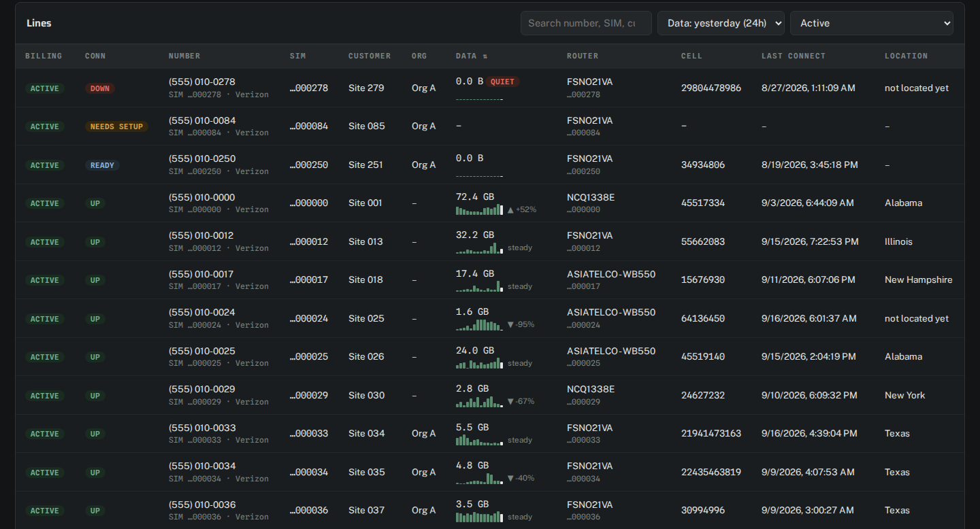This screenshot has width=980, height=529.
Task: Click cell ID 29804478986
Action: pos(711,88)
